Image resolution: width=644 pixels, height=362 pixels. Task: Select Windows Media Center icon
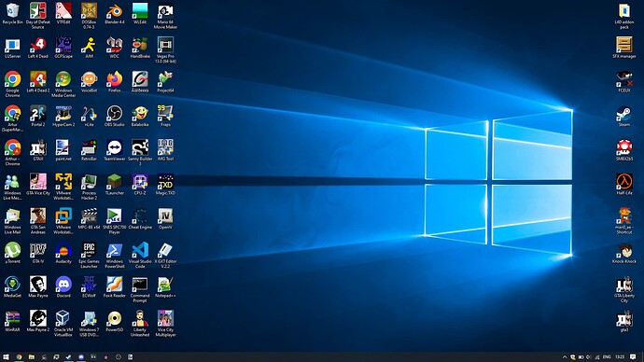click(63, 84)
